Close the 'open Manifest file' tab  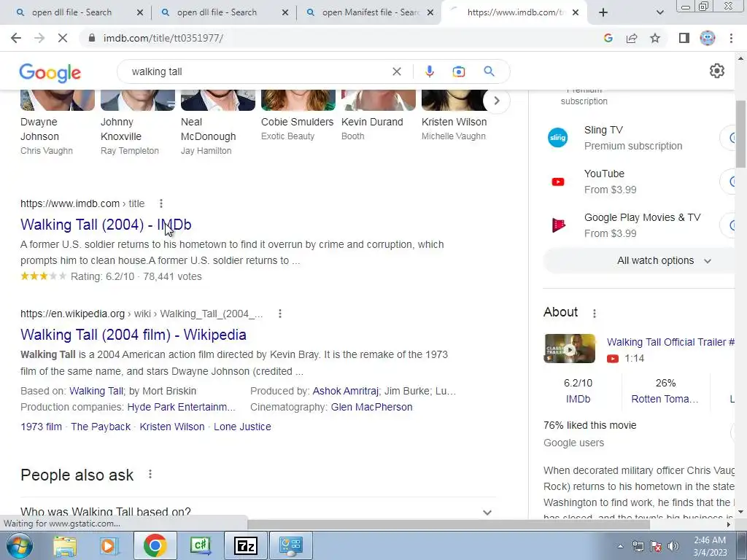pyautogui.click(x=430, y=12)
